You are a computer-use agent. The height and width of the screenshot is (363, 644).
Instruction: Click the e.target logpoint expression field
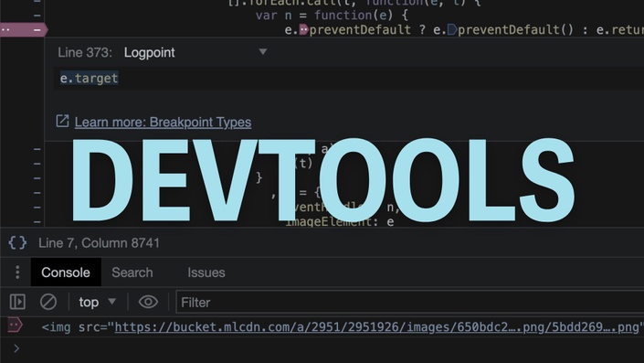tap(349, 78)
